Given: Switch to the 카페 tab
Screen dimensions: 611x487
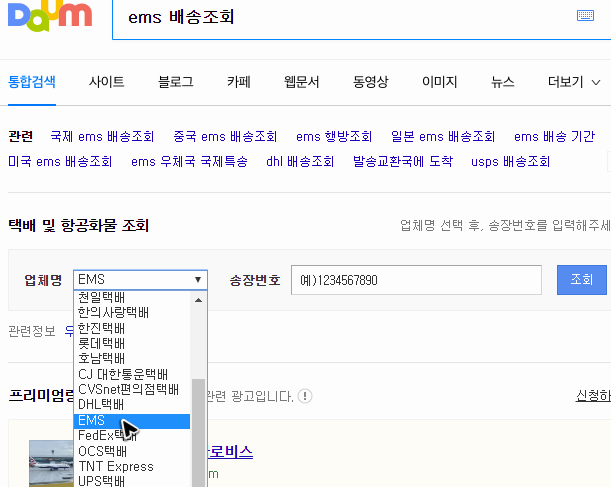Looking at the screenshot, I should (238, 82).
